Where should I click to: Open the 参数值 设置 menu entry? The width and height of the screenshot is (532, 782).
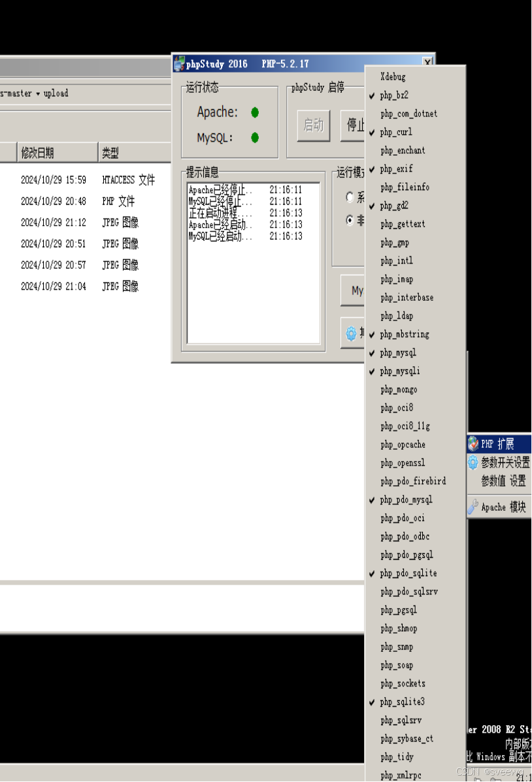pyautogui.click(x=499, y=481)
